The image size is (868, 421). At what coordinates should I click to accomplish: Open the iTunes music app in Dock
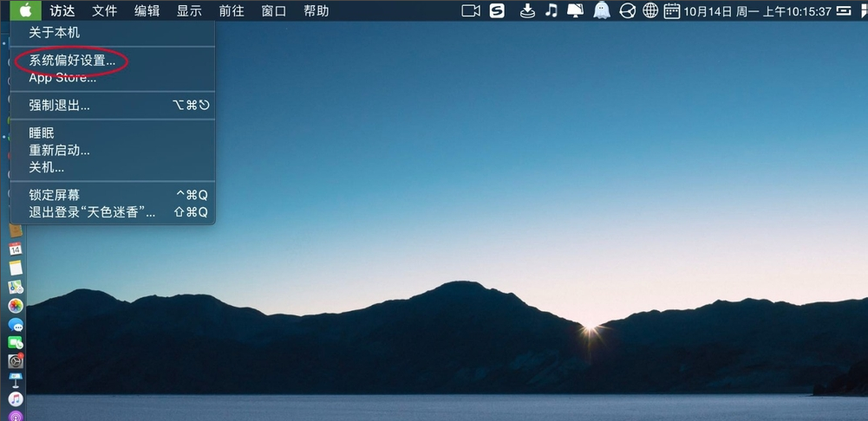click(x=16, y=398)
